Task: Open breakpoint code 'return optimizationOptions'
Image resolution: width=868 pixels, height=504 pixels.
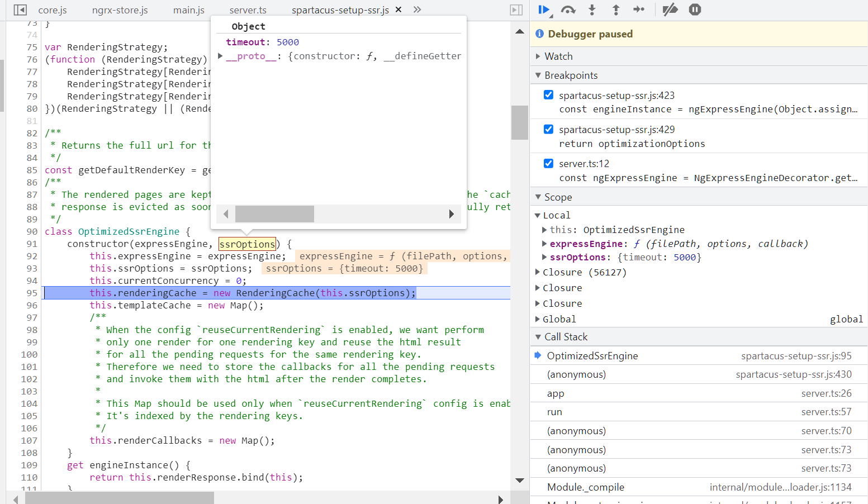Action: click(632, 144)
